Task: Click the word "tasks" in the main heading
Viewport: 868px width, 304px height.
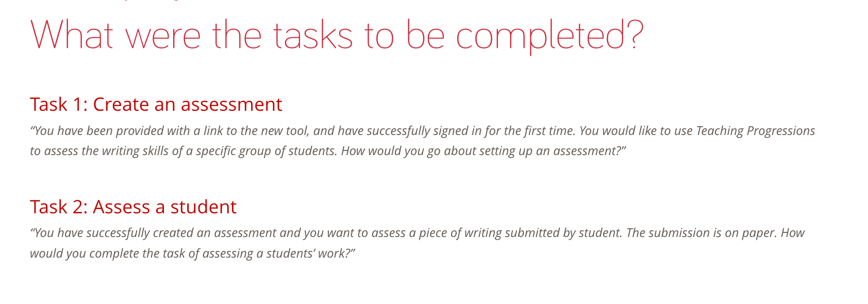Action: pyautogui.click(x=312, y=35)
